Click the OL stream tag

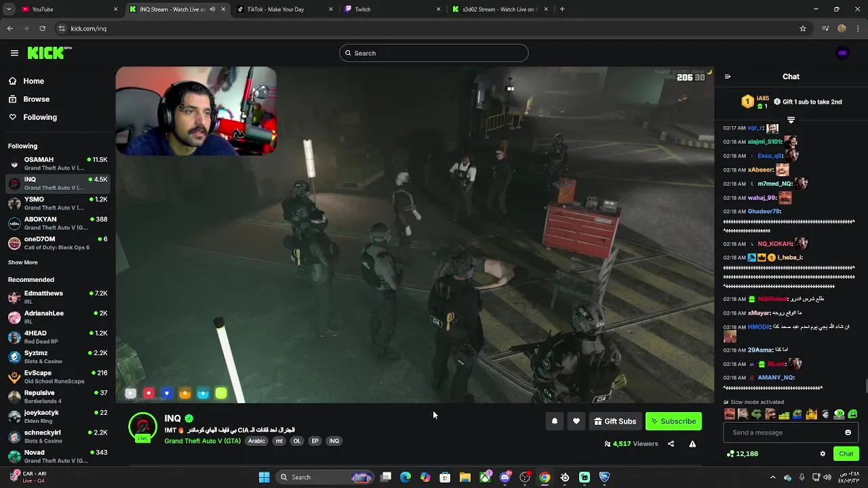[296, 441]
